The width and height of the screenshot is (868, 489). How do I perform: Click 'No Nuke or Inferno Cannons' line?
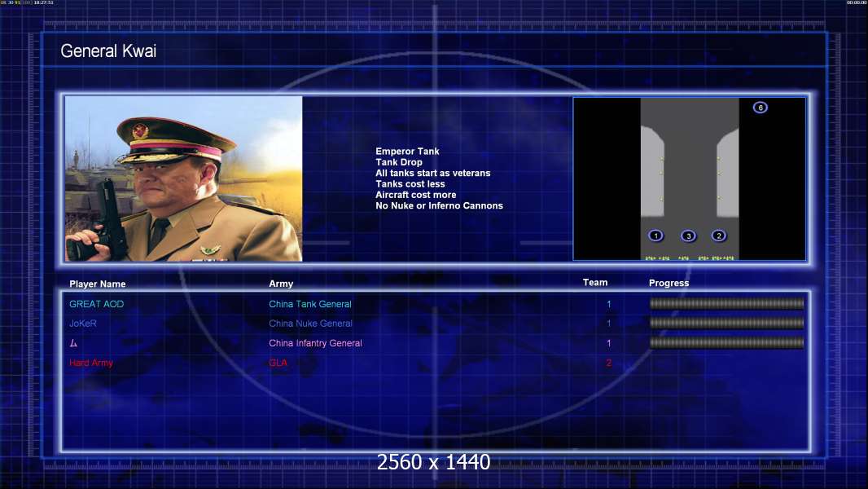point(440,205)
